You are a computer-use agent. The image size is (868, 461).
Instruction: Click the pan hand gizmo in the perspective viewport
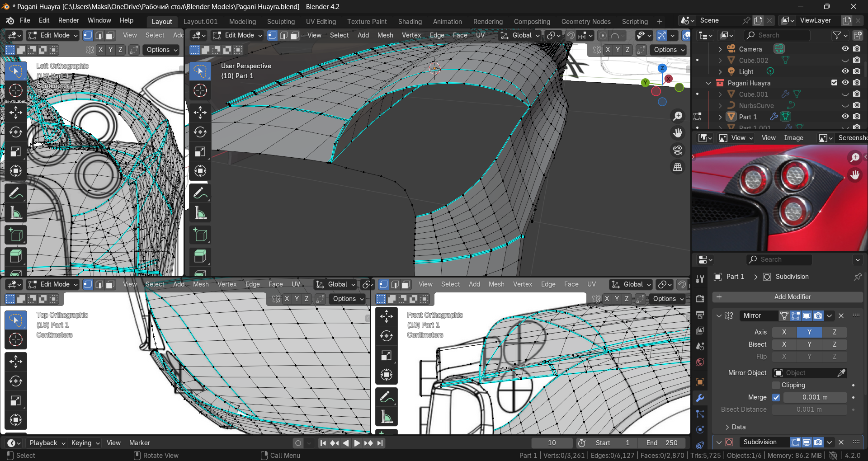coord(677,133)
